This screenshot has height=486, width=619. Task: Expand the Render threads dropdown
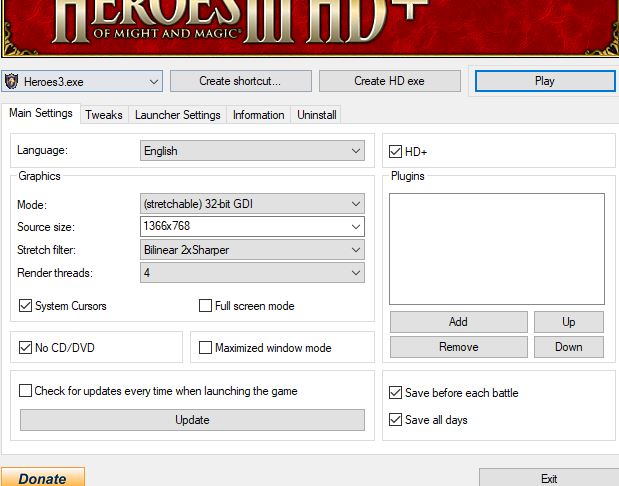click(x=252, y=273)
